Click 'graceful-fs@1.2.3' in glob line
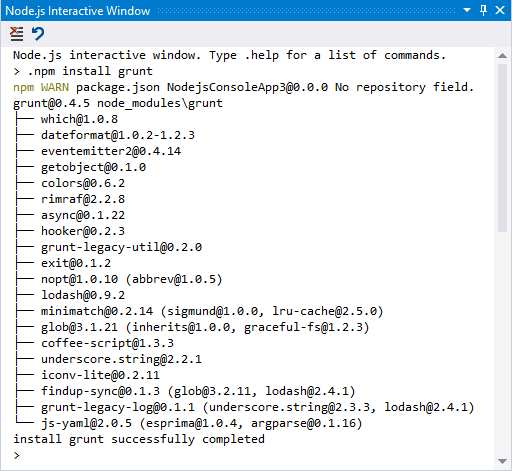Image resolution: width=512 pixels, height=471 pixels. [303, 327]
